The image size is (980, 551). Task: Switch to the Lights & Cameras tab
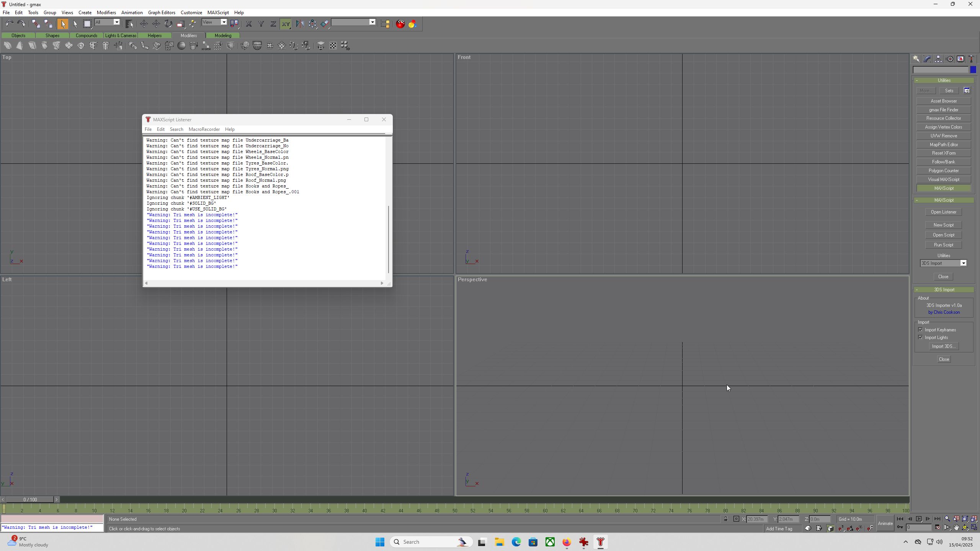point(121,36)
